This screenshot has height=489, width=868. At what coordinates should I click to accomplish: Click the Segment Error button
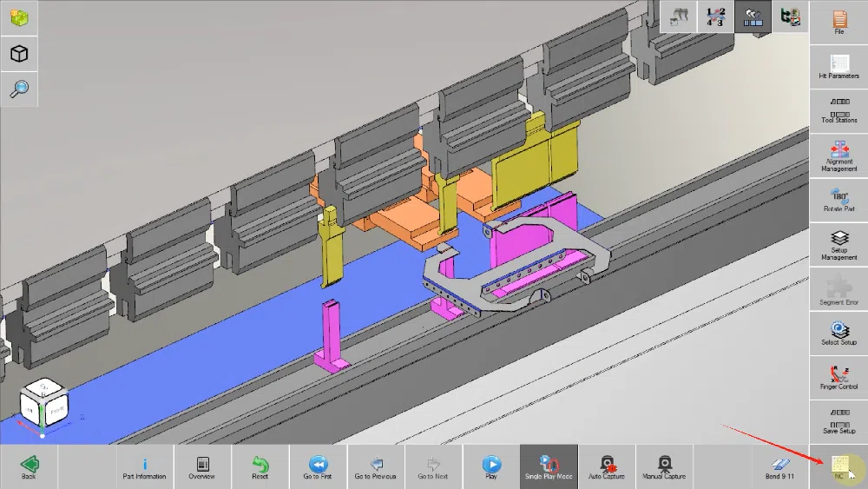coord(838,289)
